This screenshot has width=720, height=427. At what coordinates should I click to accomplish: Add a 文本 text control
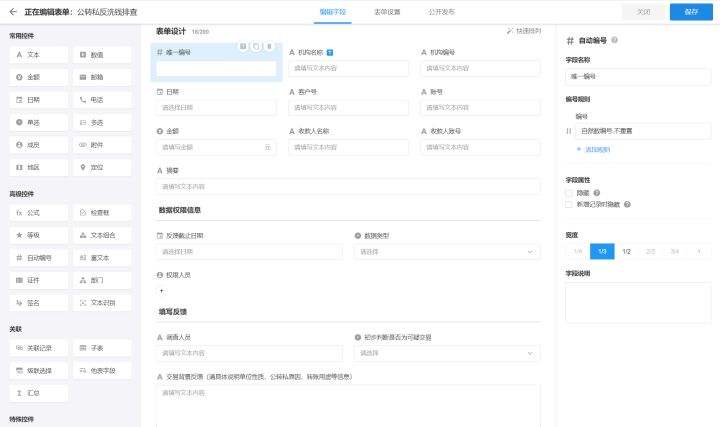coord(39,55)
